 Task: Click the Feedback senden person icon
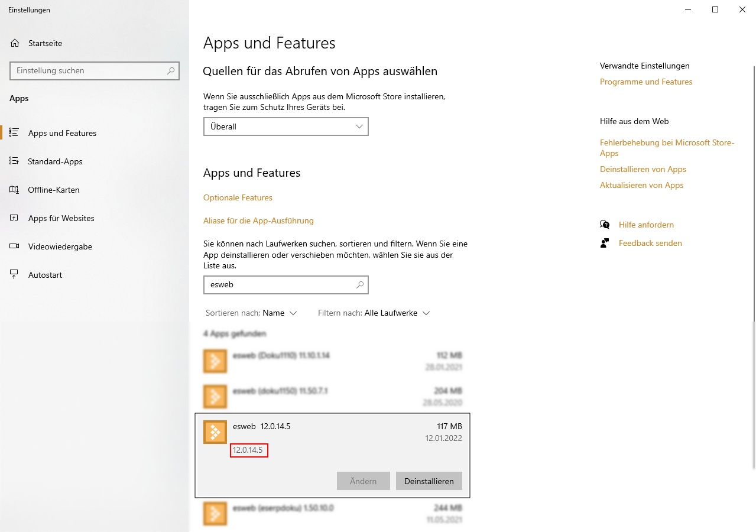tap(605, 243)
